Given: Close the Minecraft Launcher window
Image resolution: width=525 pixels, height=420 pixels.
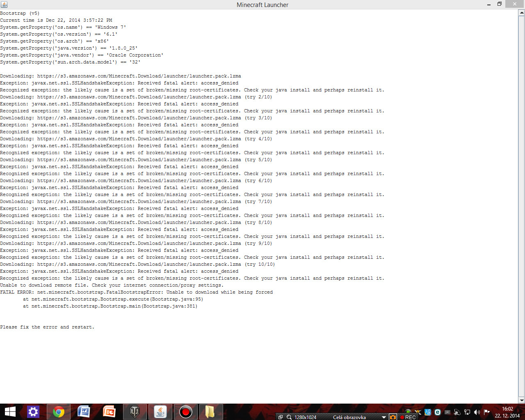Looking at the screenshot, I should point(514,4).
